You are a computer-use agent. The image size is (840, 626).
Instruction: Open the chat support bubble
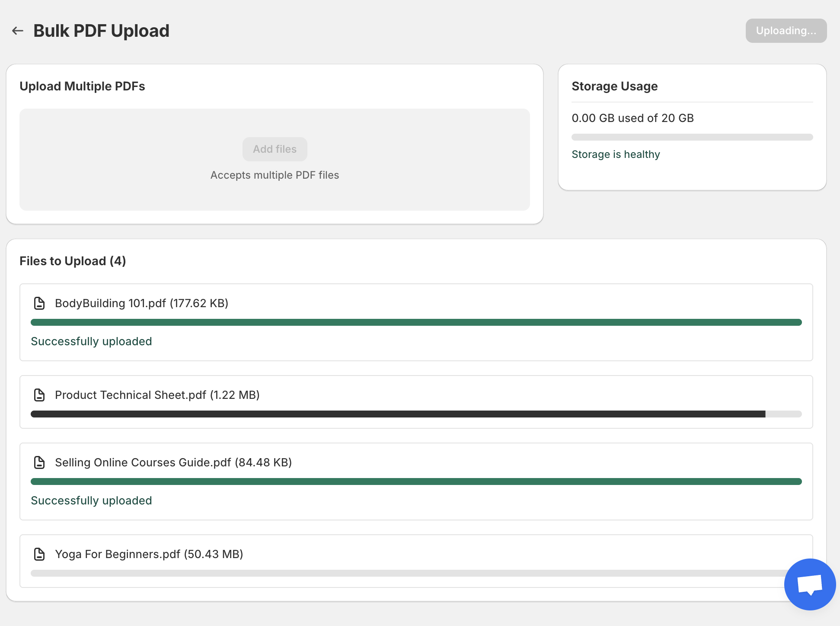pos(810,584)
